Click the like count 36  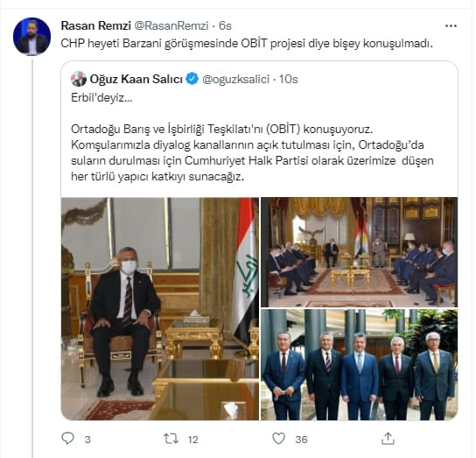(x=301, y=440)
